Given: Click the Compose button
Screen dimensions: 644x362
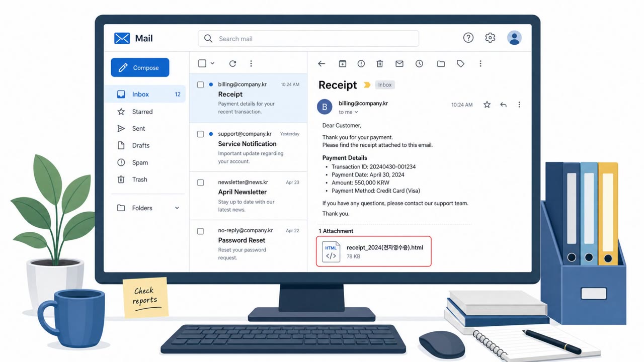Looking at the screenshot, I should coord(140,67).
